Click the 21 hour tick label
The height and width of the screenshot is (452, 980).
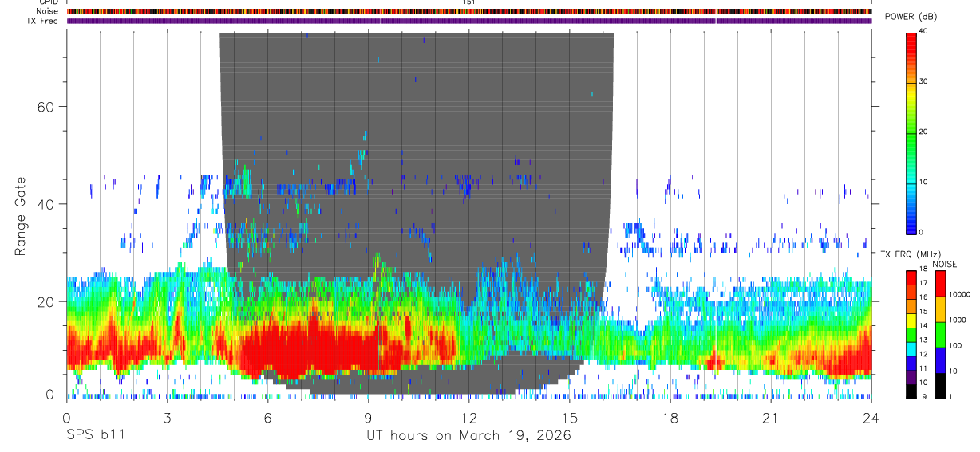point(771,418)
